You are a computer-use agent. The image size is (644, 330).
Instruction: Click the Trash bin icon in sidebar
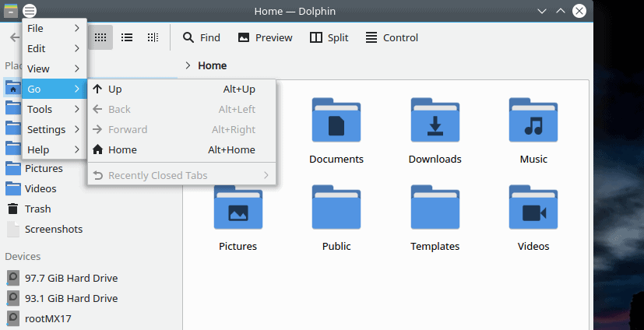pos(13,209)
